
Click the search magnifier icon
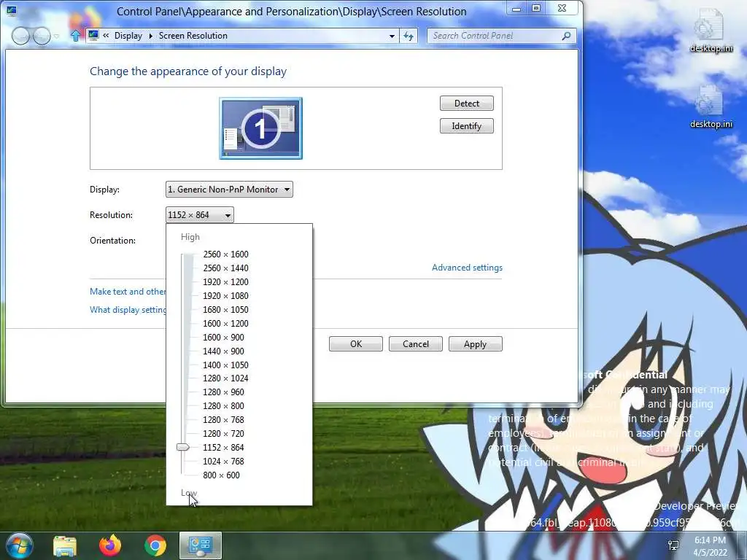click(x=566, y=36)
